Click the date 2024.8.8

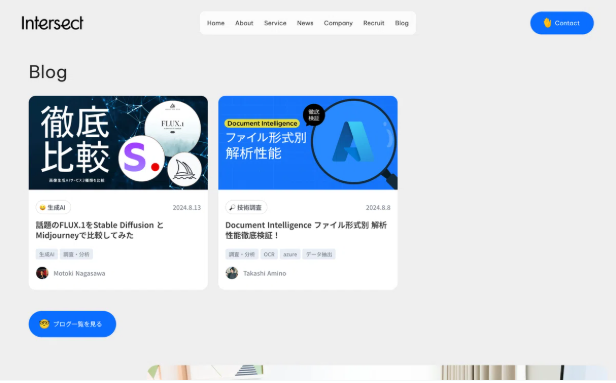[378, 207]
